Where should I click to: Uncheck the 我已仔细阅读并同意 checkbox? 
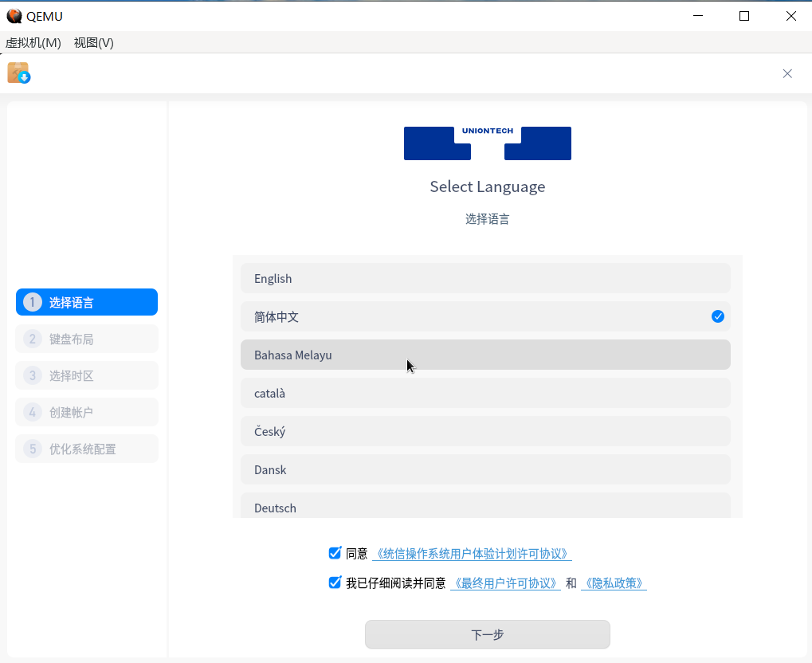335,583
